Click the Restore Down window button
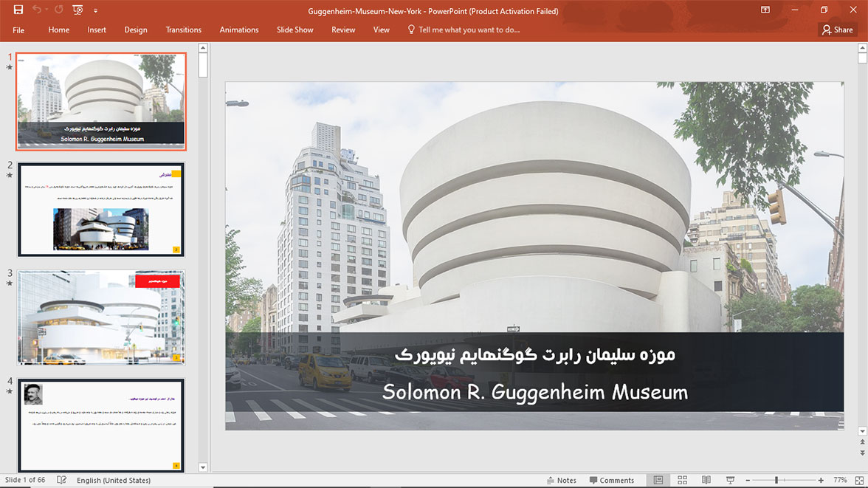Viewport: 868px width, 488px height. [824, 10]
